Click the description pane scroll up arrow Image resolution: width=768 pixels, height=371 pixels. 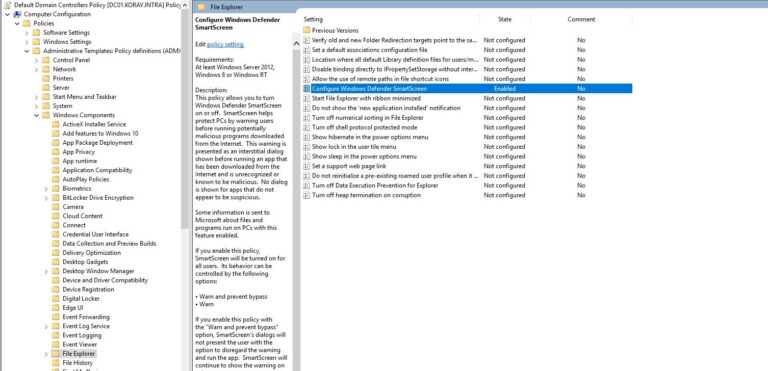(x=296, y=44)
